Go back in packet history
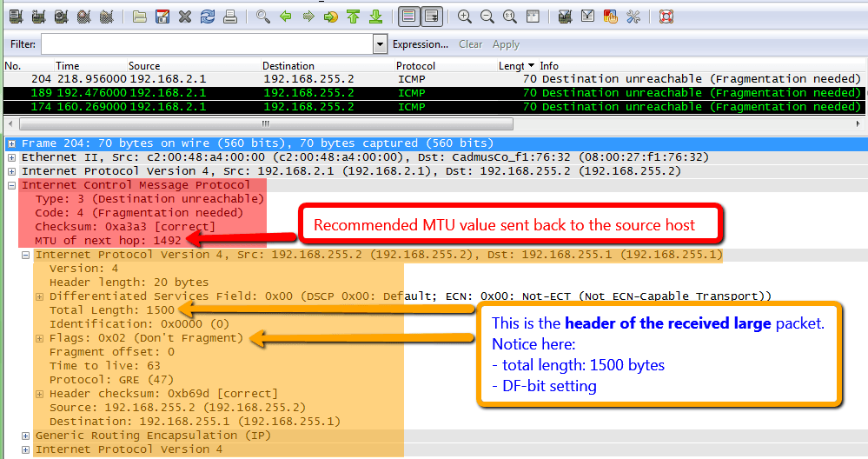Image resolution: width=868 pixels, height=459 pixels. pyautogui.click(x=286, y=17)
